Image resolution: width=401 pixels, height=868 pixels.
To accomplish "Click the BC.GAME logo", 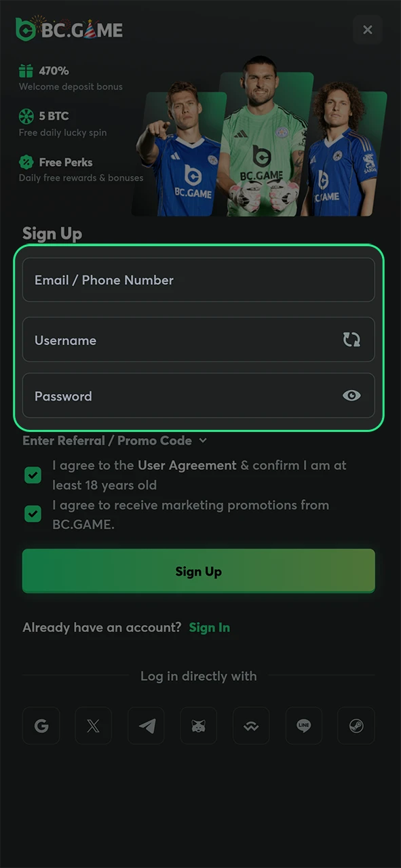I will [x=68, y=30].
